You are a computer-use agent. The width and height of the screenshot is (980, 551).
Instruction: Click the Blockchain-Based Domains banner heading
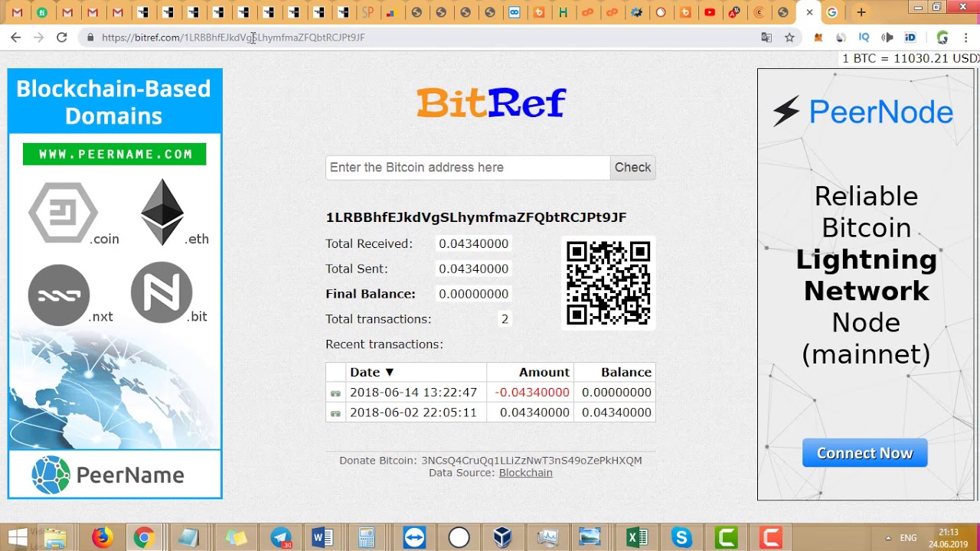114,102
